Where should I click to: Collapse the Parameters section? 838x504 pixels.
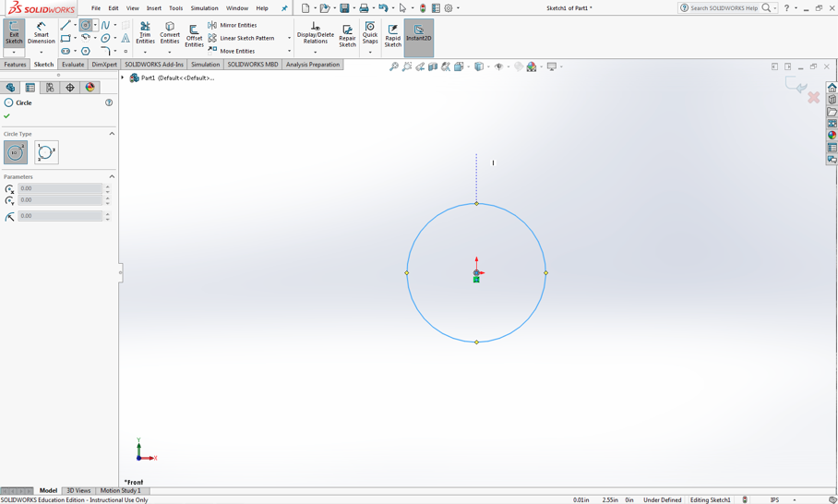coord(112,176)
